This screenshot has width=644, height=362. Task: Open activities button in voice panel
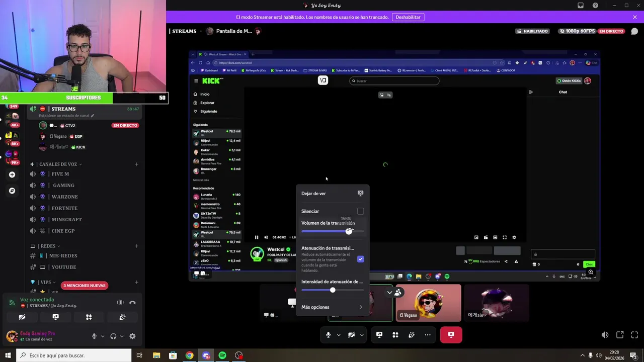[x=89, y=317]
